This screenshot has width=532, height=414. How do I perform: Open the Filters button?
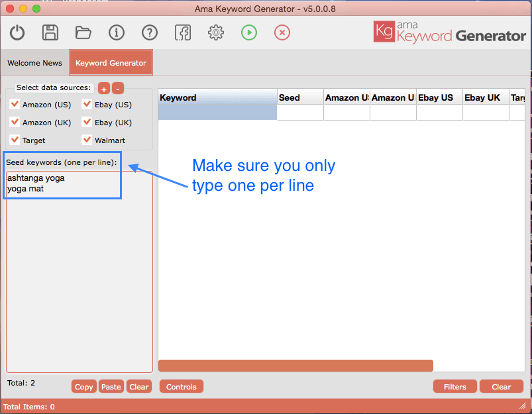[454, 387]
